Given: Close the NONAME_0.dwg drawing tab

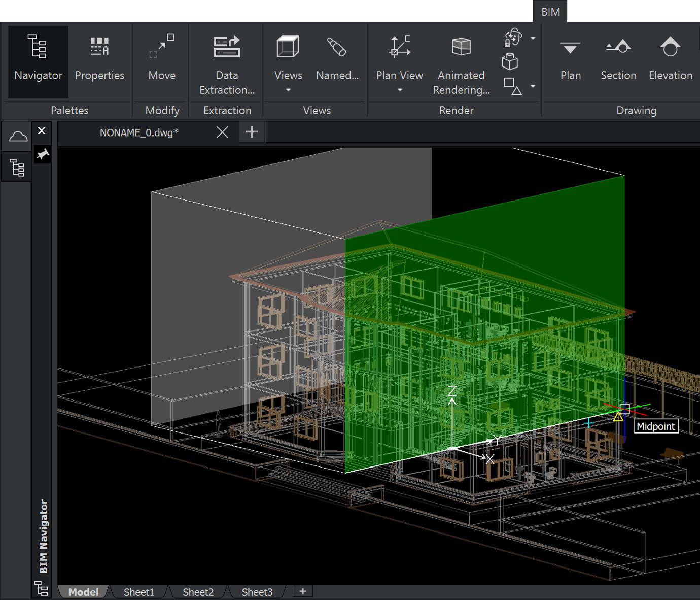Looking at the screenshot, I should 222,132.
